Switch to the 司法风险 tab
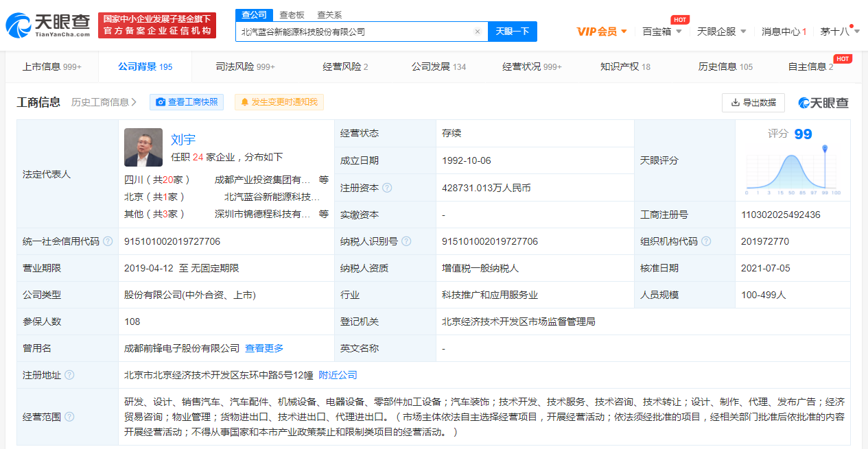The height and width of the screenshot is (449, 868). coord(245,66)
